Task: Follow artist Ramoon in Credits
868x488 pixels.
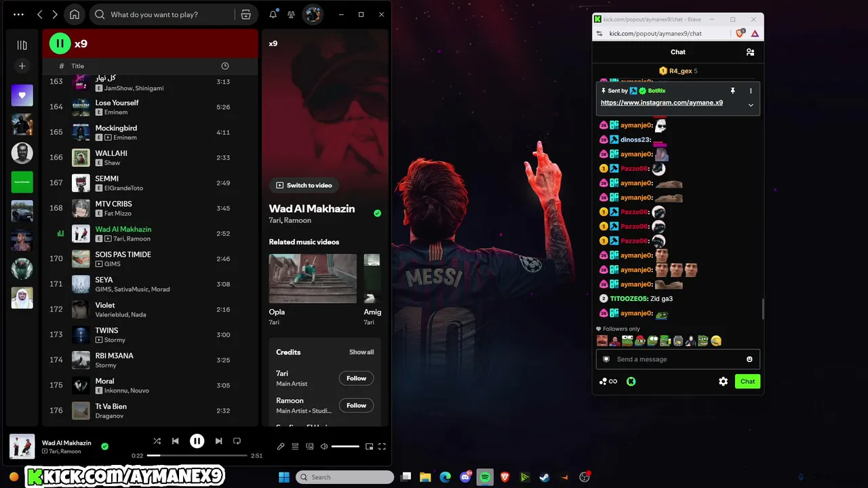Action: 356,405
